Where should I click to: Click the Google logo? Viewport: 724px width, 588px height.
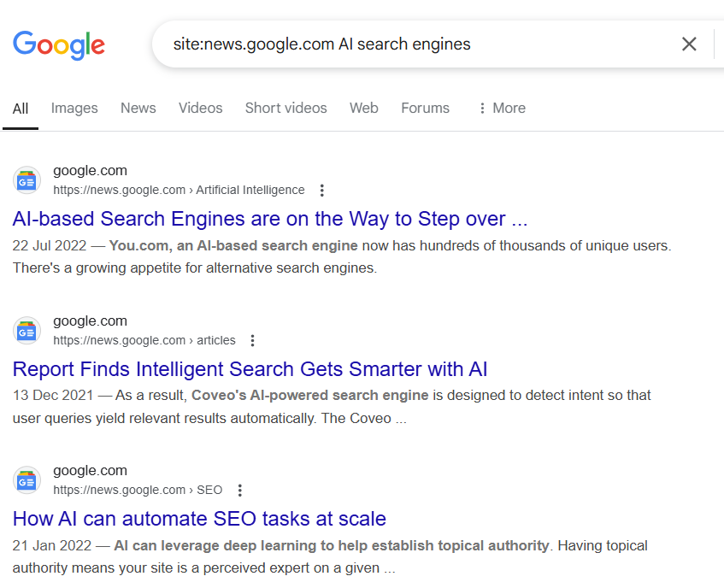point(58,44)
